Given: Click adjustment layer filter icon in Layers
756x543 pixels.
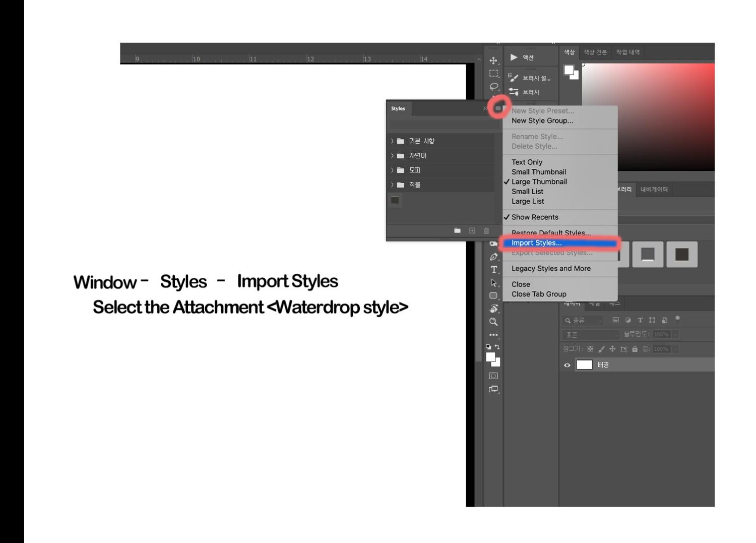Looking at the screenshot, I should click(628, 320).
